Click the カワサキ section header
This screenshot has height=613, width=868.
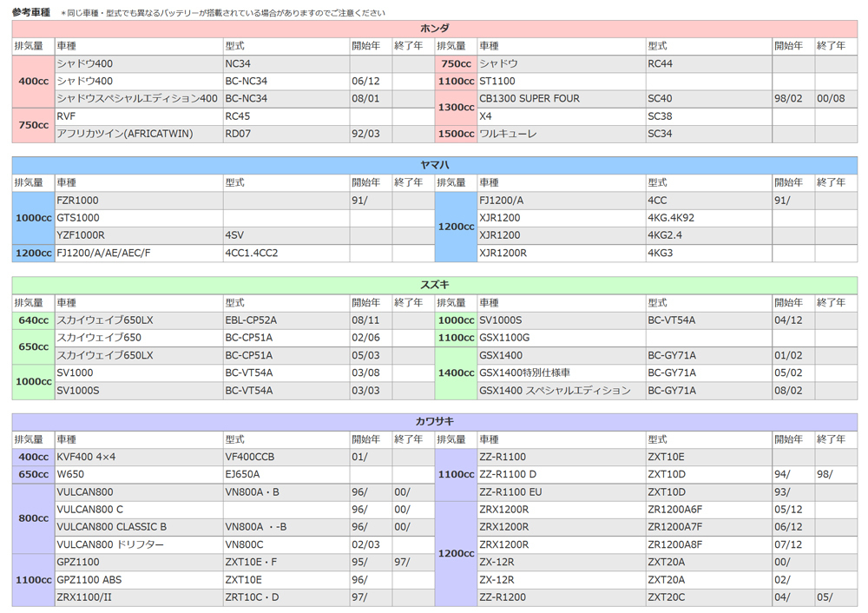pyautogui.click(x=434, y=421)
